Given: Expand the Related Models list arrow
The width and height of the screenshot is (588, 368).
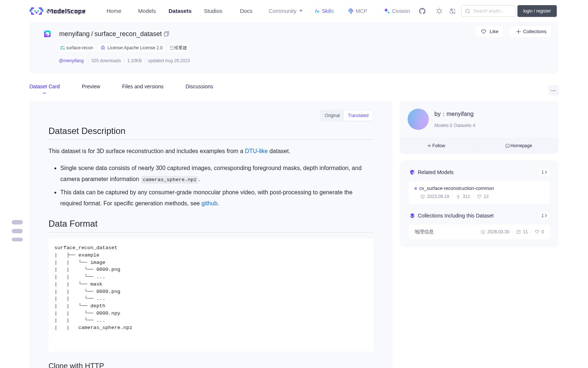Looking at the screenshot, I should tap(544, 172).
